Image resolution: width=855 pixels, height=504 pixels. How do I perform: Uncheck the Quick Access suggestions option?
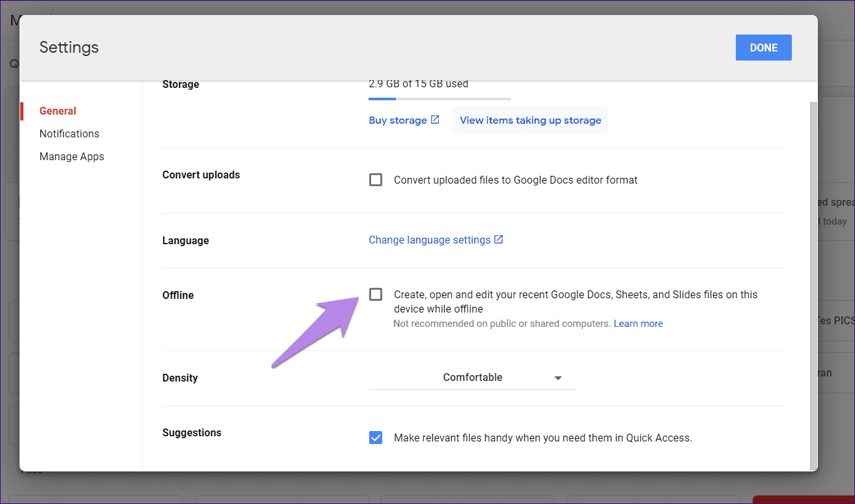coord(376,437)
